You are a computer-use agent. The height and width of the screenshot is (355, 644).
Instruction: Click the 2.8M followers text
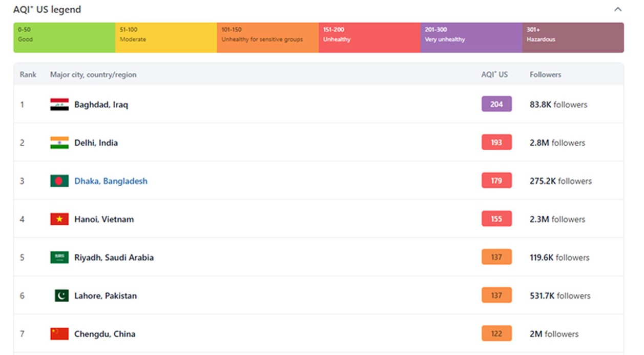click(x=557, y=143)
